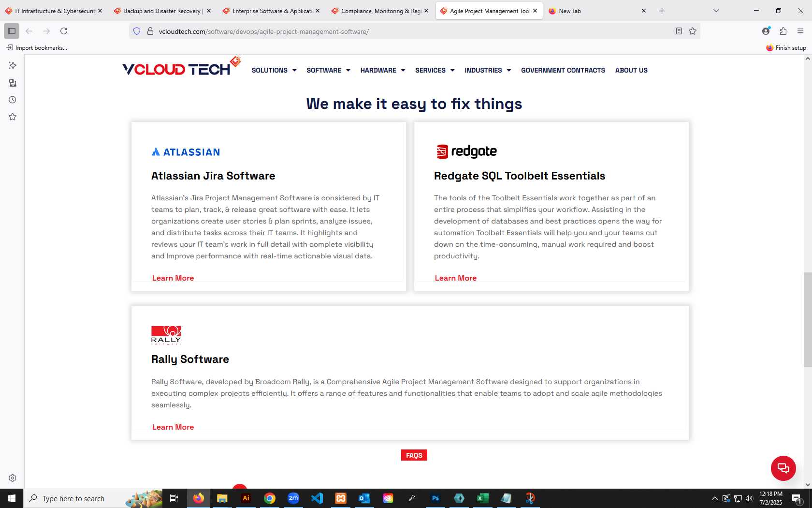Reload the current page

click(x=64, y=31)
